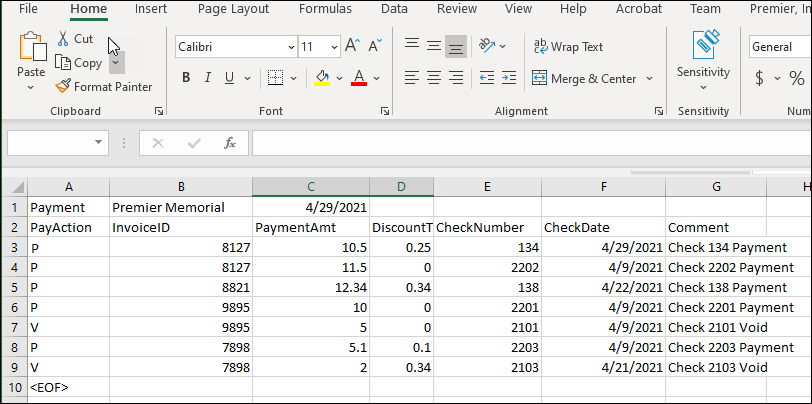Click the Decrease Font Size icon
This screenshot has height=404, width=812.
point(375,46)
